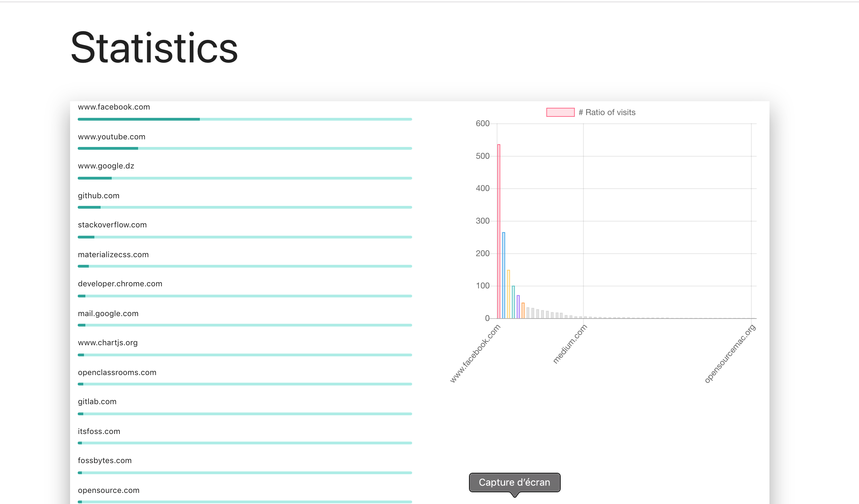Image resolution: width=859 pixels, height=504 pixels.
Task: Click the itsfoss.com label
Action: pyautogui.click(x=99, y=432)
